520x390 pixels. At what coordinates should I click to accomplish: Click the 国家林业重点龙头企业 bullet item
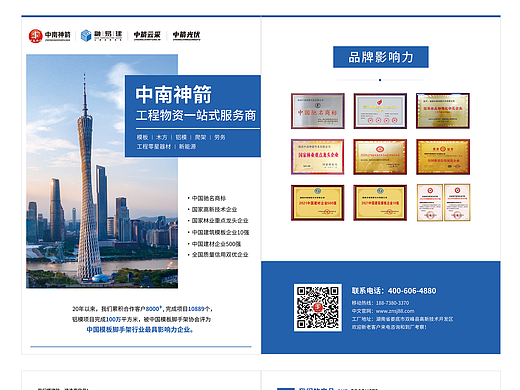point(218,221)
